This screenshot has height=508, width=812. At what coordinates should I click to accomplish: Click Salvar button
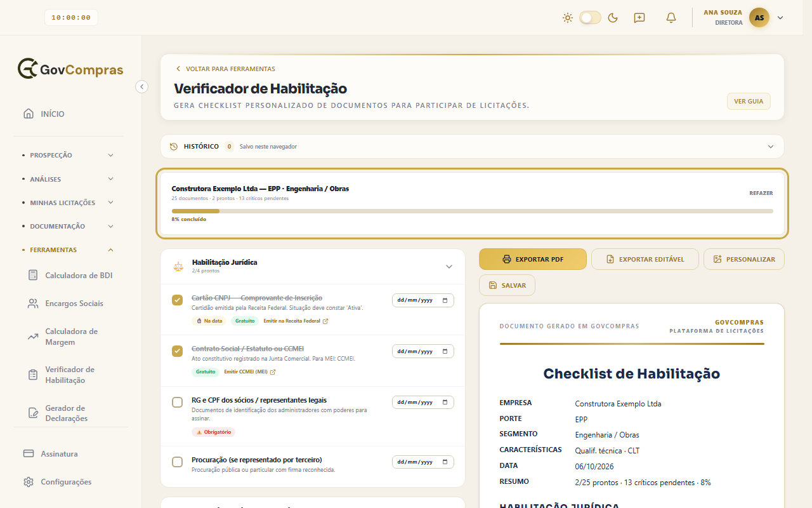click(507, 285)
